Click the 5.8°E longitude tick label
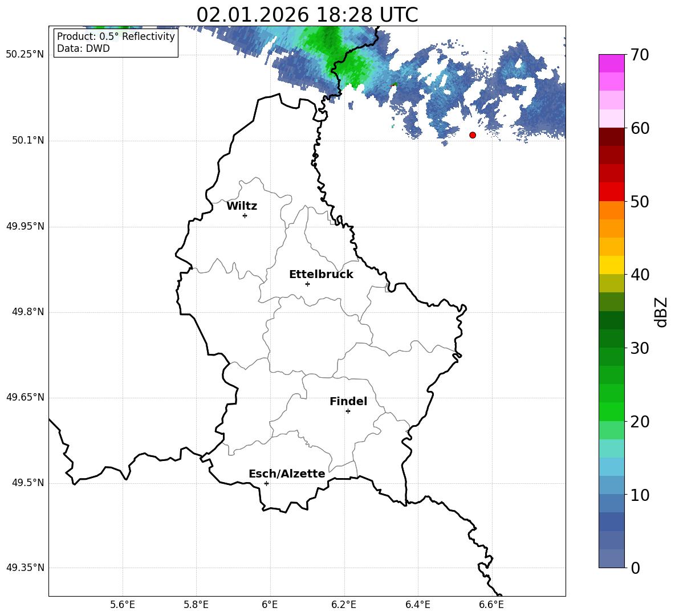 pos(196,605)
